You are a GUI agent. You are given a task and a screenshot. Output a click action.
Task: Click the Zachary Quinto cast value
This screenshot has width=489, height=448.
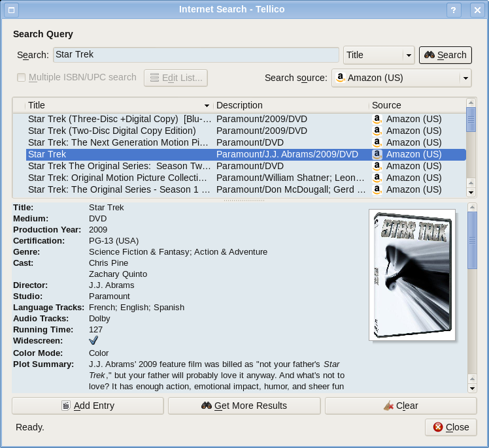[118, 274]
